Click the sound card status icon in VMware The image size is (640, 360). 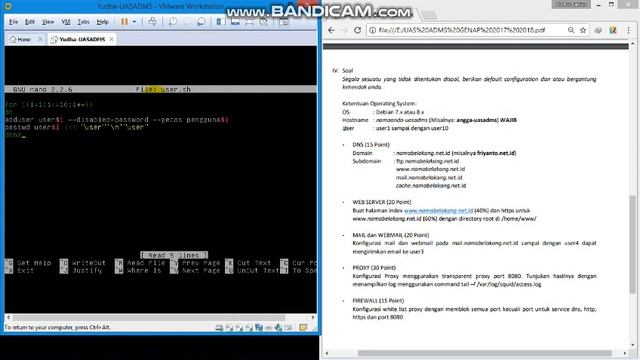pyautogui.click(x=278, y=327)
